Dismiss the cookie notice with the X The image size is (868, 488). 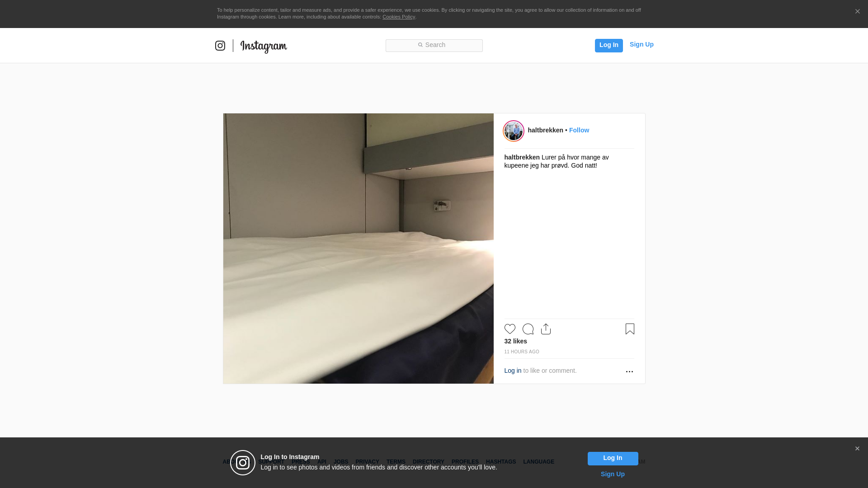tap(857, 11)
